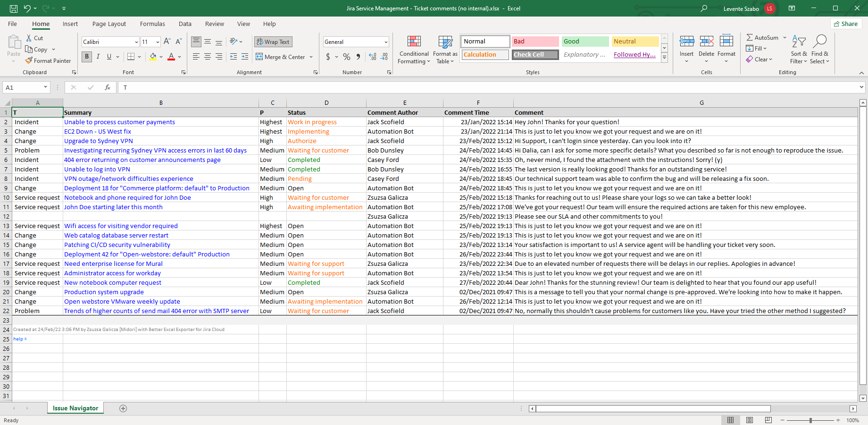Open Format as Table gallery
Screen dimensions: 868x425
pos(445,50)
